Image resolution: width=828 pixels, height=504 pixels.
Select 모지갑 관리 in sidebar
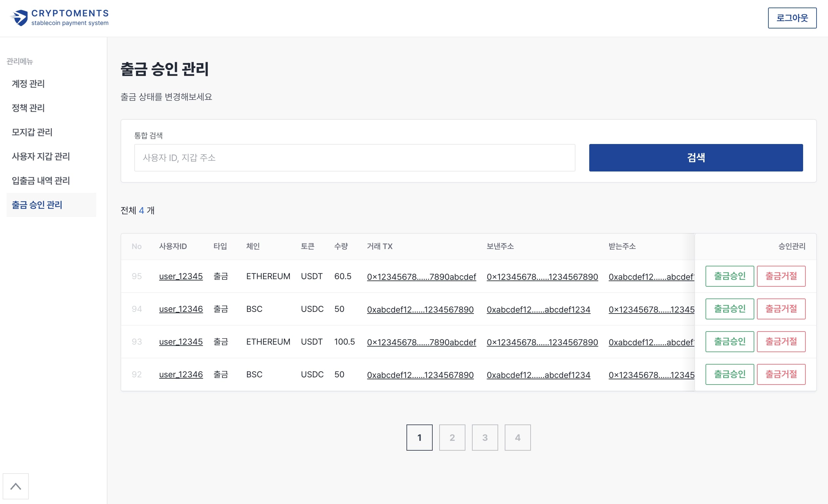click(x=32, y=132)
